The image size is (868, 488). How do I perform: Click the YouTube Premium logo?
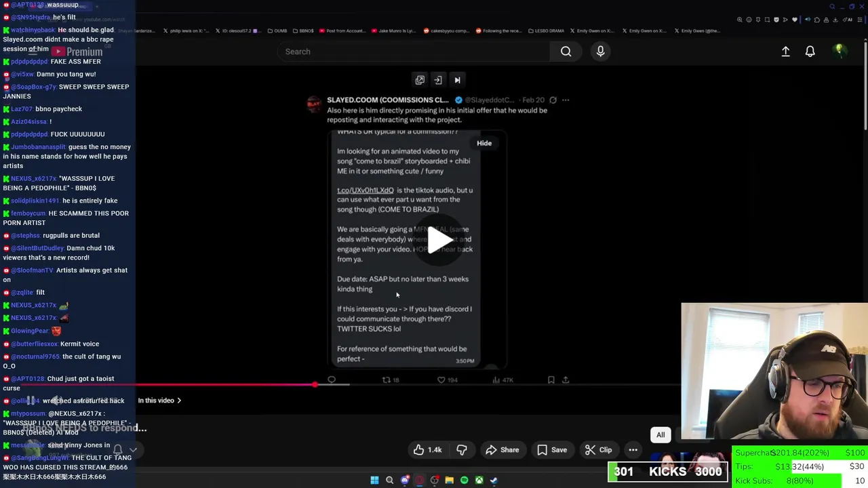tap(77, 52)
